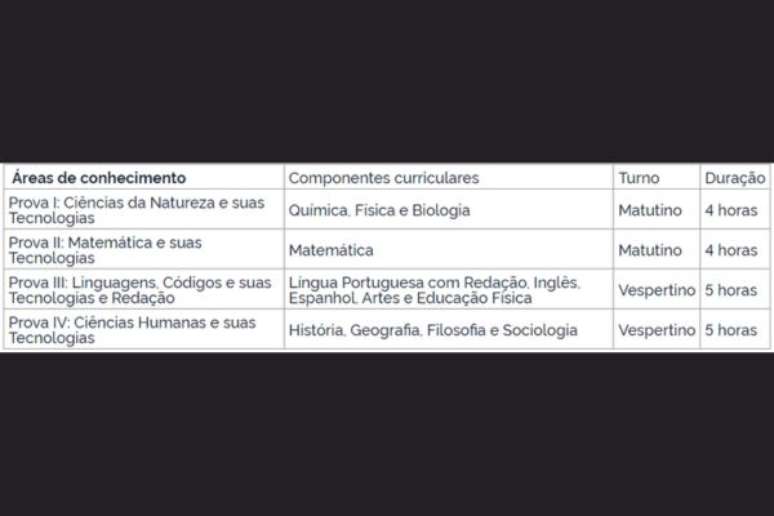The image size is (774, 516).
Task: Select 'Prova II: Matemática e suas Tecnologias' cell
Action: tap(144, 250)
